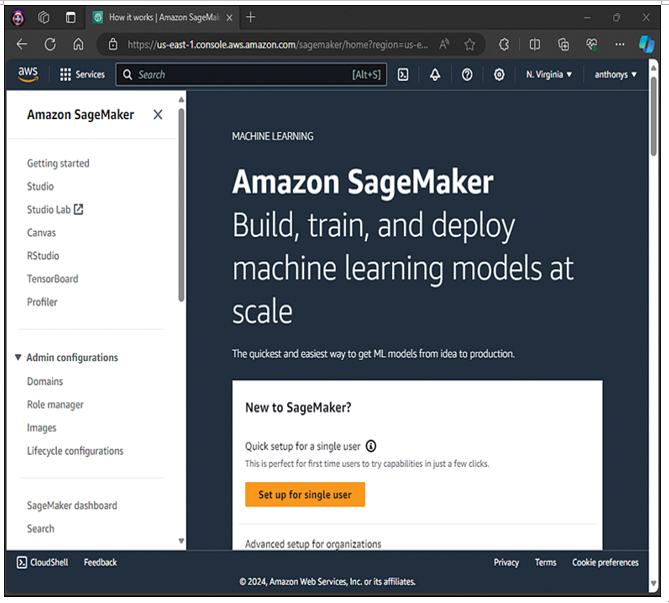Click the AWS logo home icon

click(28, 74)
